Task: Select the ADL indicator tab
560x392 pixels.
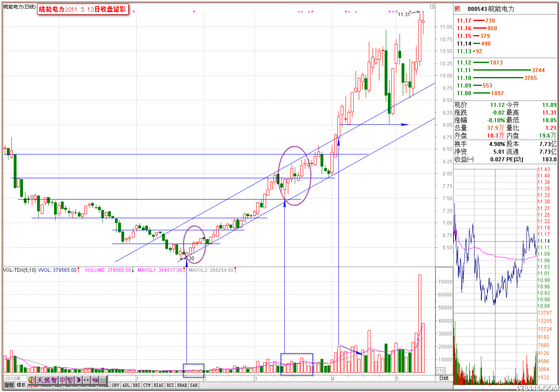Action: click(126, 385)
